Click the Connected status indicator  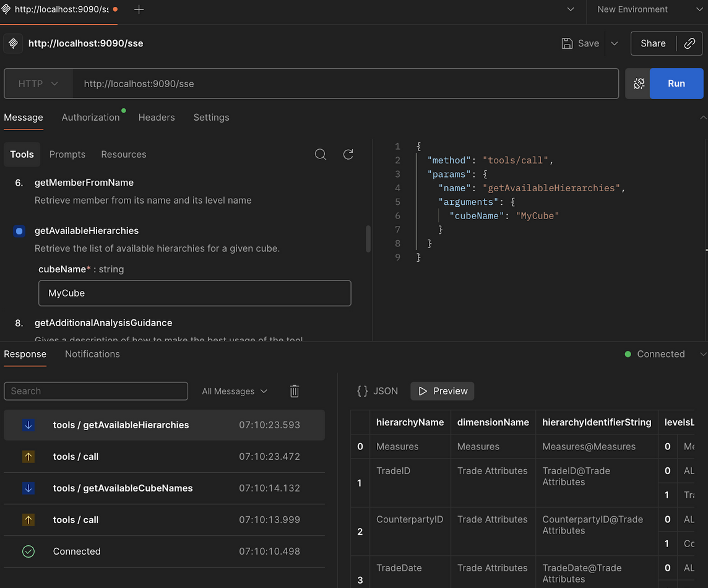655,354
